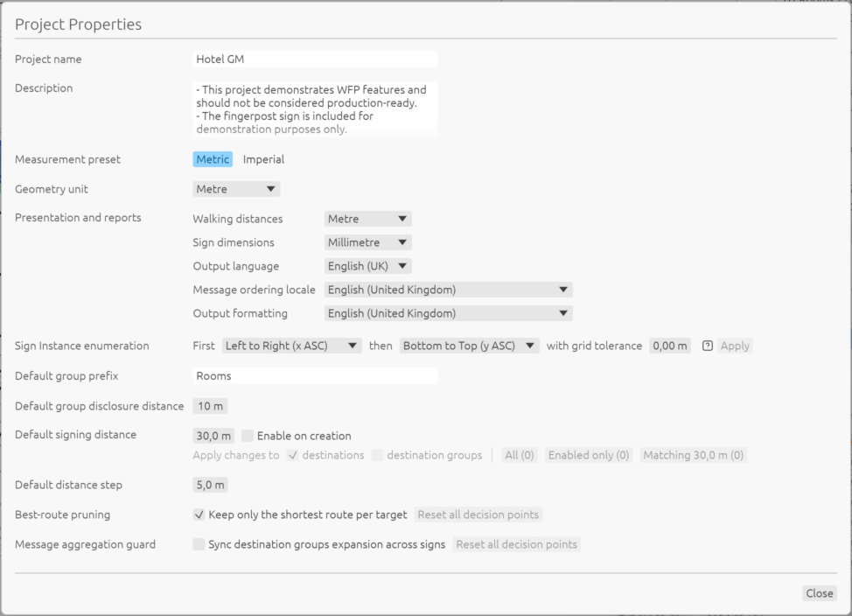Click the grid tolerance value field

tap(670, 346)
